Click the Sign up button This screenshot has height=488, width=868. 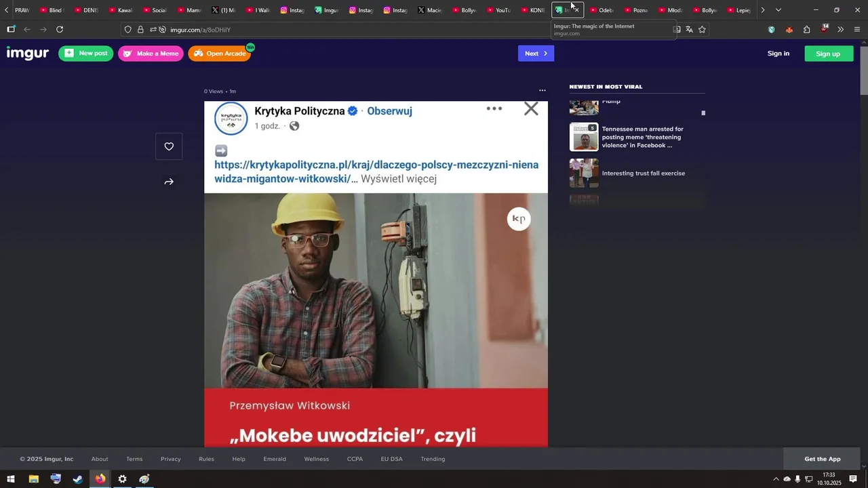point(827,54)
